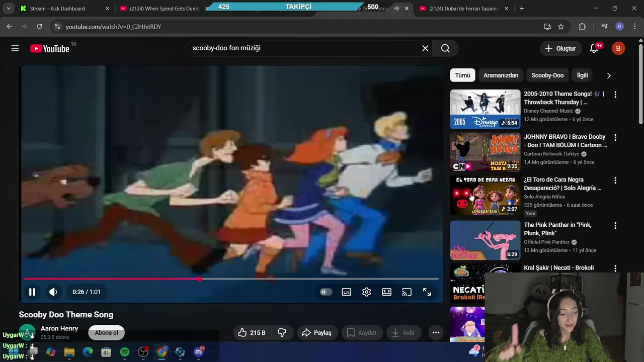The height and width of the screenshot is (362, 644).
Task: Clear the search box with the X
Action: (425, 48)
